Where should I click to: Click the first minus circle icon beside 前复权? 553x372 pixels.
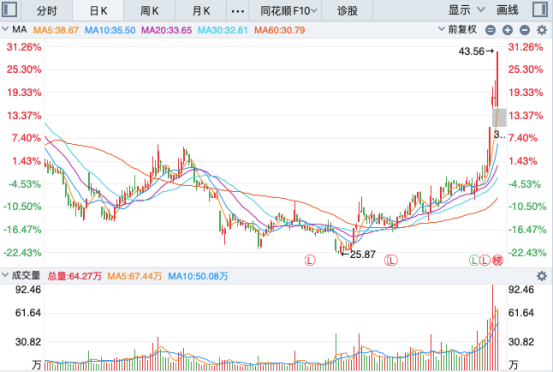pyautogui.click(x=490, y=30)
